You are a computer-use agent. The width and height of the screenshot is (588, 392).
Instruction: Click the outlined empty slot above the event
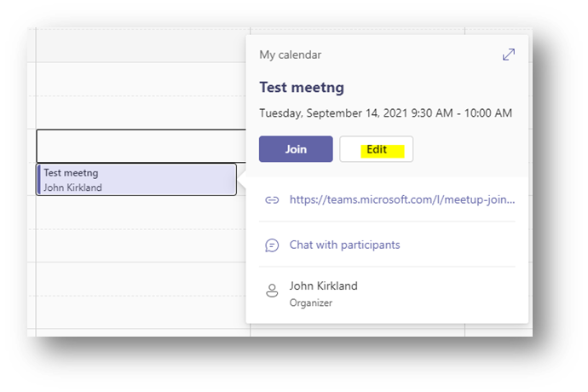point(141,145)
